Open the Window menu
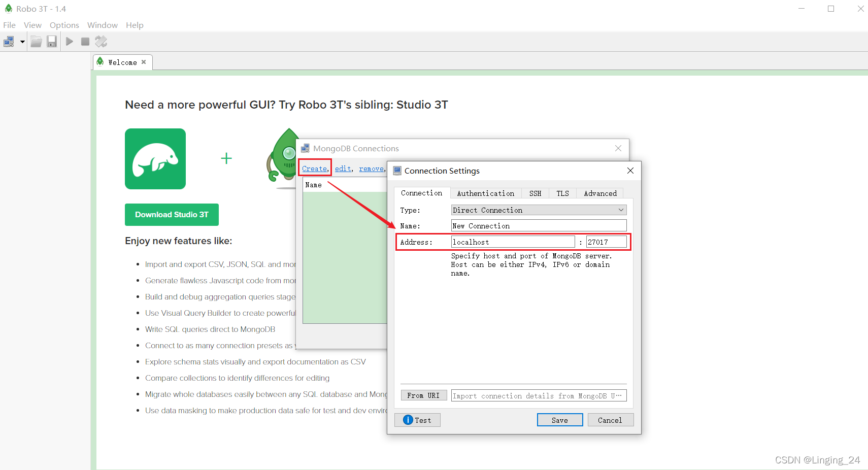Viewport: 868px width, 470px height. (x=103, y=25)
